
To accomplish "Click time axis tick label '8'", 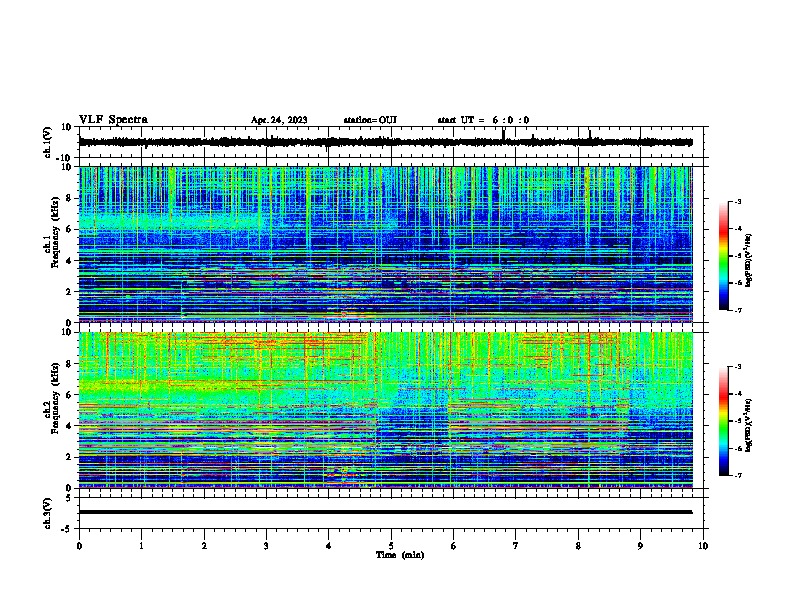I will tap(578, 545).
